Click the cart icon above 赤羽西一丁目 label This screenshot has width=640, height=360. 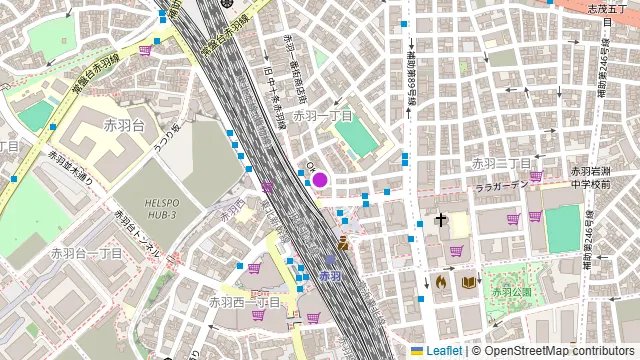pyautogui.click(x=254, y=268)
